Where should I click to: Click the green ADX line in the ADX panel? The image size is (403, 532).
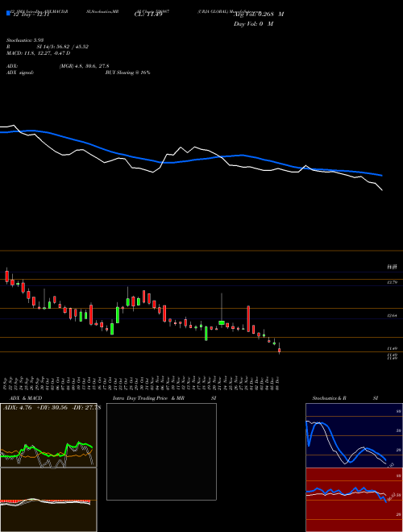[x=48, y=450]
